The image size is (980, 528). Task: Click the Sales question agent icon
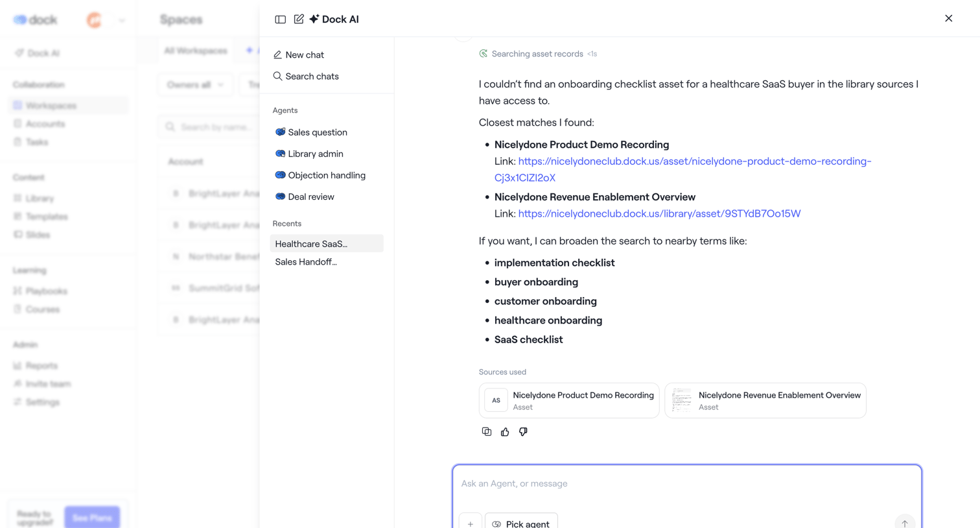click(280, 132)
